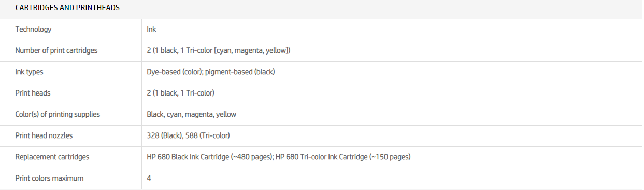
Task: Click the Print heads value text
Action: click(x=181, y=93)
